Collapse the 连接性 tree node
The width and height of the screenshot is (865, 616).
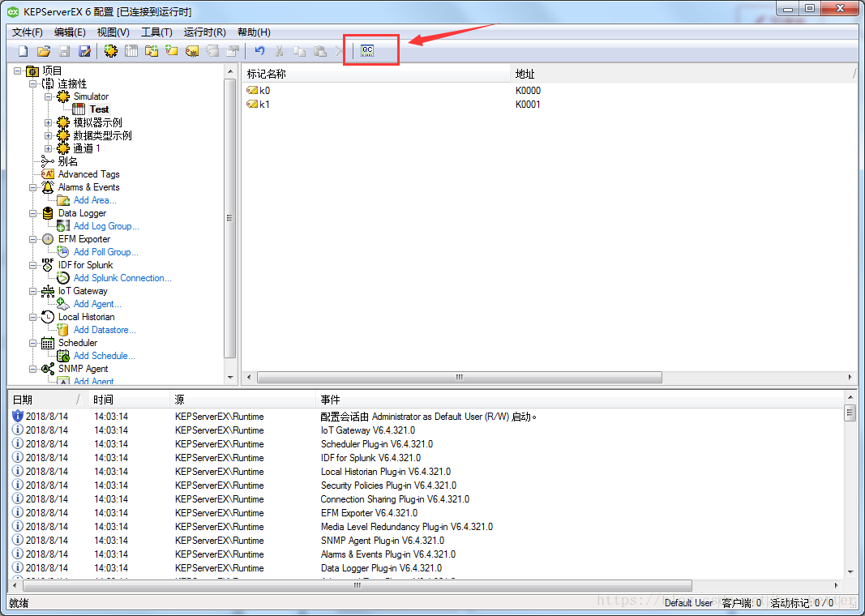coord(33,83)
